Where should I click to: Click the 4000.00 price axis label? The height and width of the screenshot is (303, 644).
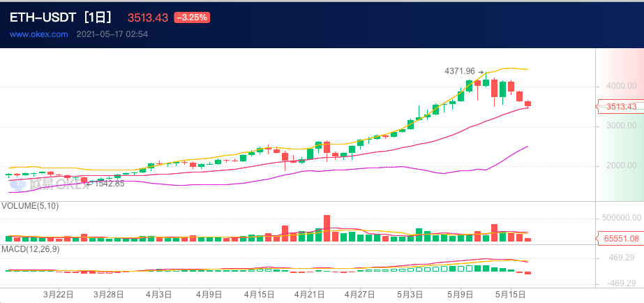(621, 87)
